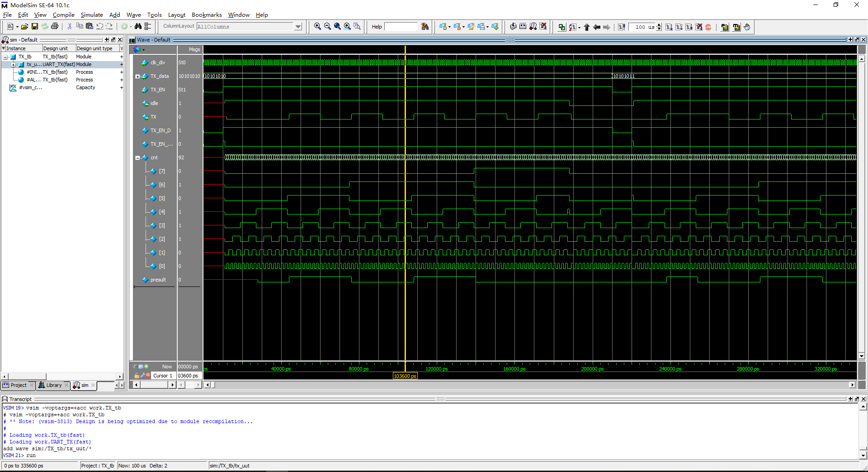Click the Zoom Out magnifier icon
The image size is (868, 472).
click(x=327, y=27)
